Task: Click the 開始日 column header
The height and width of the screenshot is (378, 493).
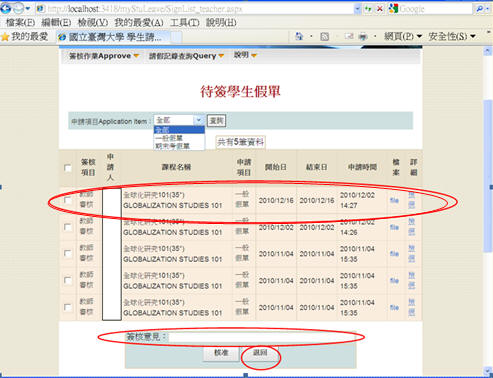Action: (x=276, y=167)
